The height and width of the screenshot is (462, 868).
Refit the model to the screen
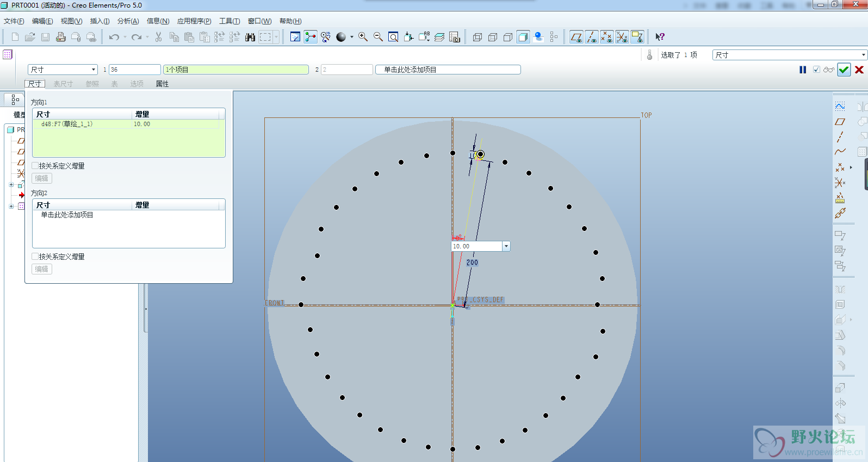coord(393,37)
